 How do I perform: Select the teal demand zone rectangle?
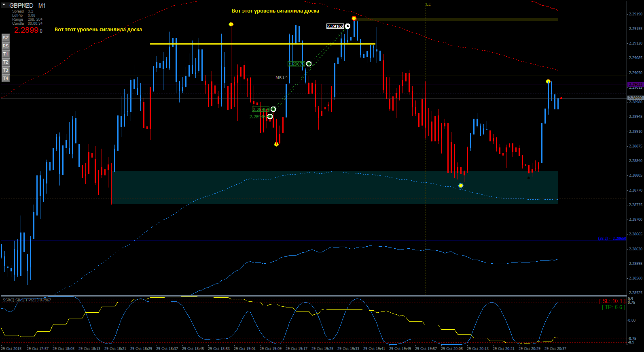[335, 187]
